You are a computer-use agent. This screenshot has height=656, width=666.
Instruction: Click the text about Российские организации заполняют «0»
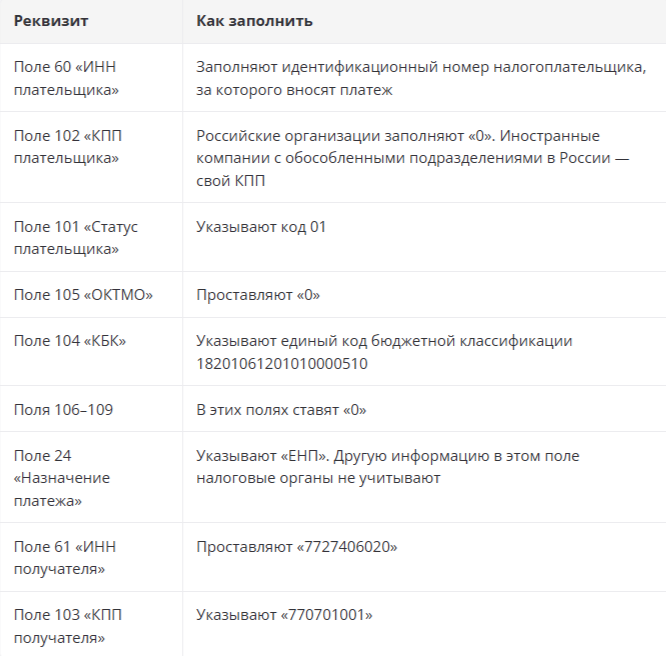pyautogui.click(x=412, y=158)
